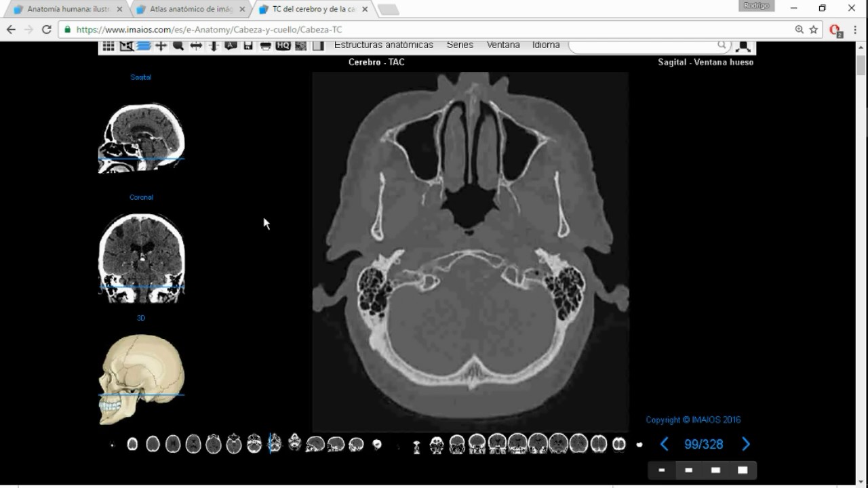Open the Chrome three-dot menu
Image resolution: width=868 pixels, height=488 pixels.
click(x=856, y=30)
